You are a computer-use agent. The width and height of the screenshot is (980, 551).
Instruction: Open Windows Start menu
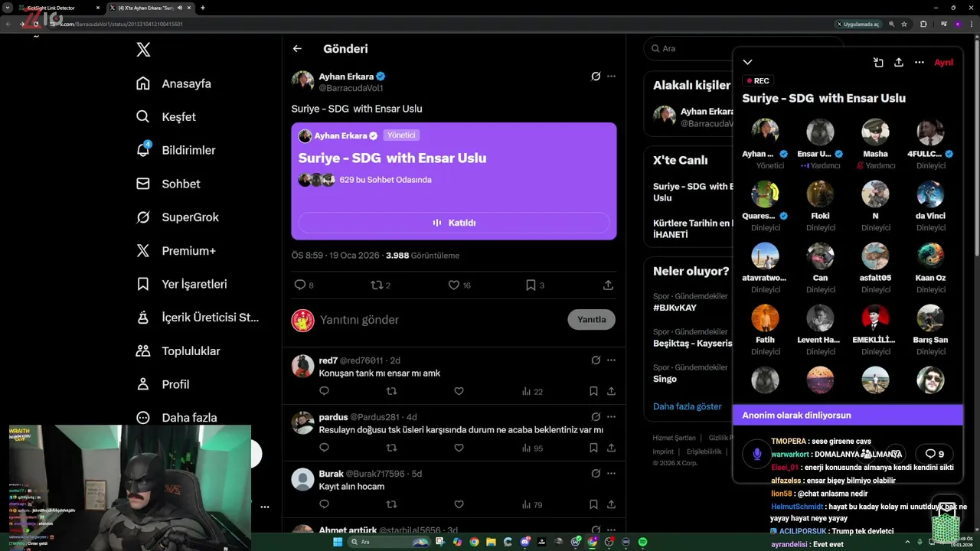coord(338,542)
